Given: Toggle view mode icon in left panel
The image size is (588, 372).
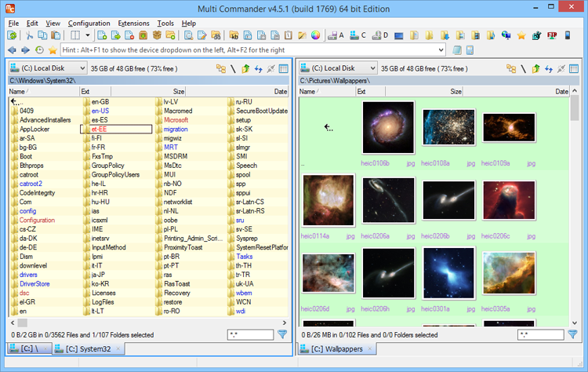Looking at the screenshot, I should [x=283, y=69].
